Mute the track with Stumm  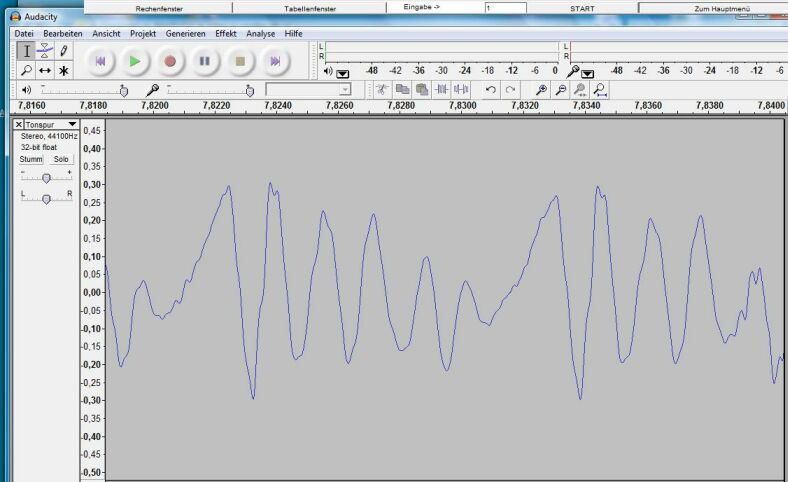31,159
